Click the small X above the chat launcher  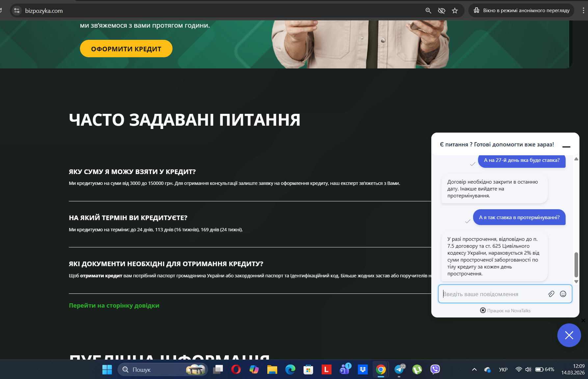583,320
